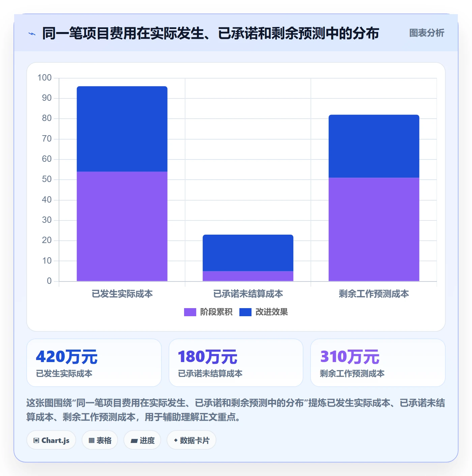Click the x-axis label 已承诺未结算成本
472x476 pixels.
[248, 294]
